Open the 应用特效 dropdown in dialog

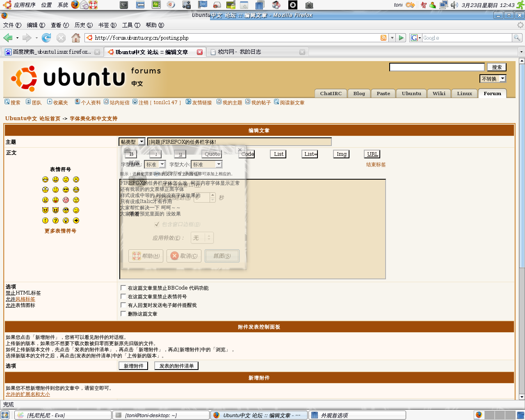[x=203, y=238]
